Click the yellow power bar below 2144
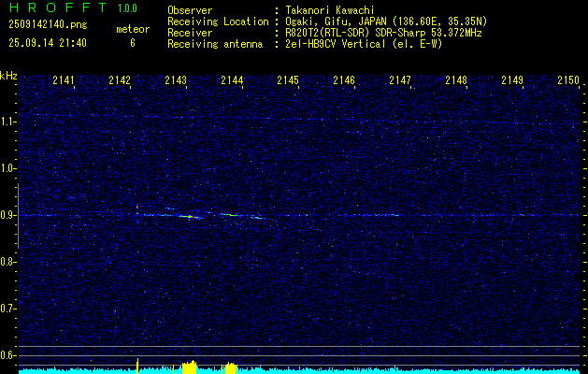The height and width of the screenshot is (374, 588). pyautogui.click(x=231, y=368)
